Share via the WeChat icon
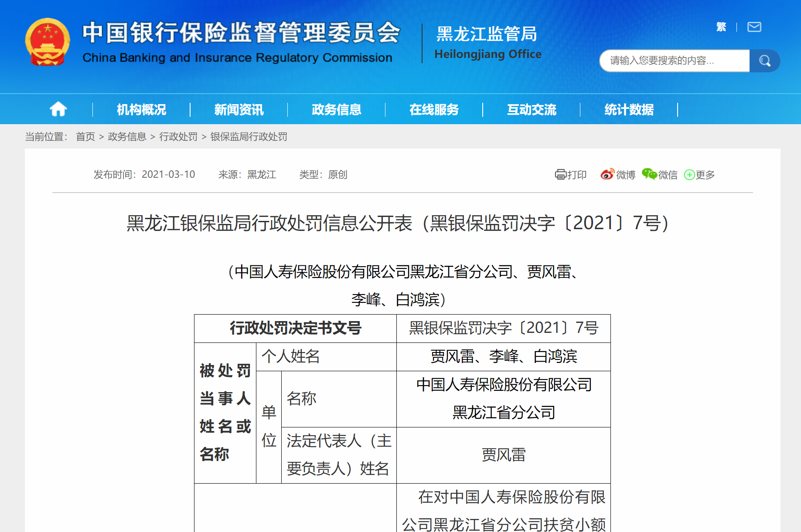The width and height of the screenshot is (801, 532). (x=649, y=174)
